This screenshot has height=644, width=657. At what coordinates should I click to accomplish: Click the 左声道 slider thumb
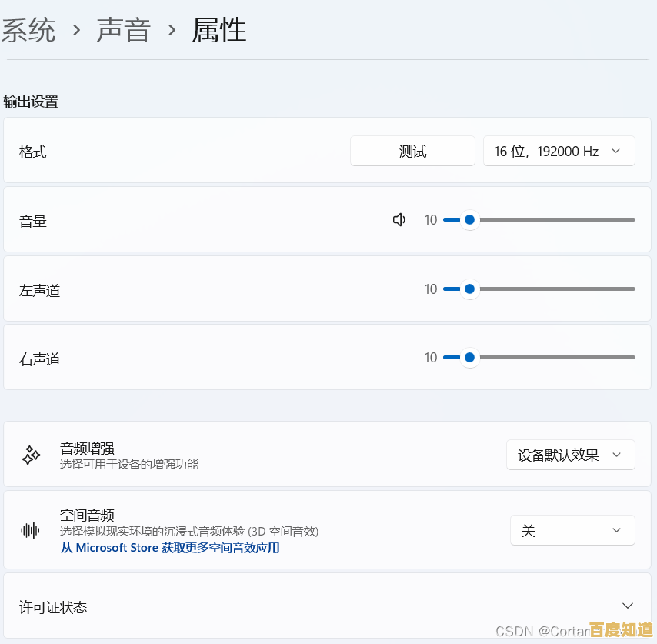(x=469, y=289)
